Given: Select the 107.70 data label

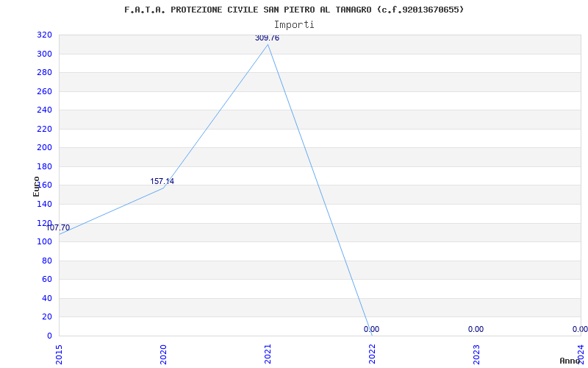Looking at the screenshot, I should [58, 228].
